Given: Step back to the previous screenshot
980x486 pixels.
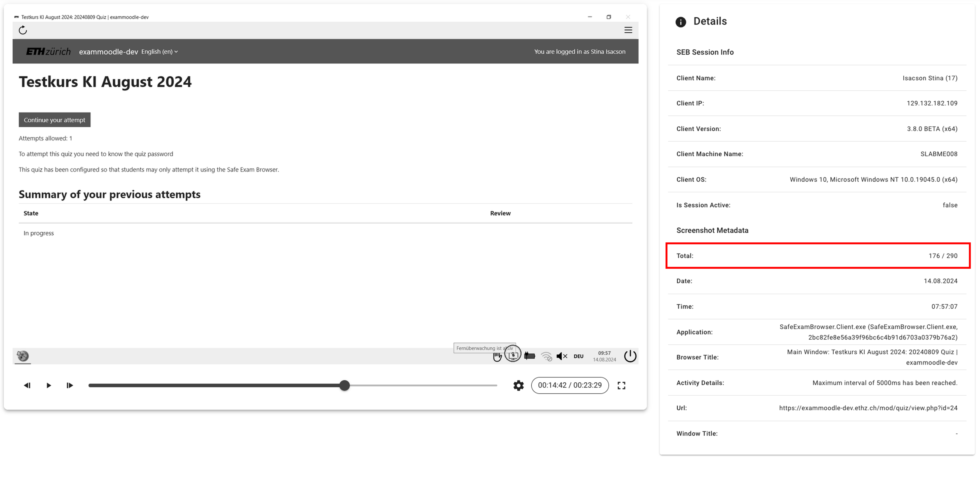Looking at the screenshot, I should pyautogui.click(x=27, y=385).
